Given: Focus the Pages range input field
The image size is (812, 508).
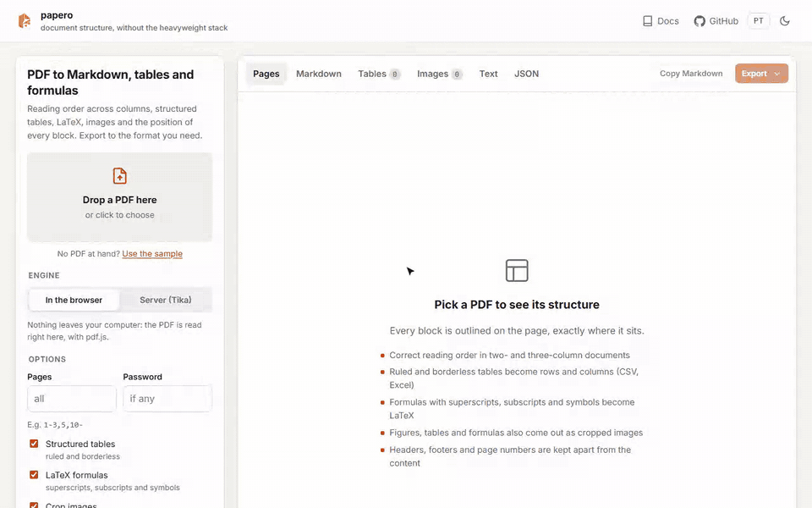Looking at the screenshot, I should pyautogui.click(x=72, y=399).
